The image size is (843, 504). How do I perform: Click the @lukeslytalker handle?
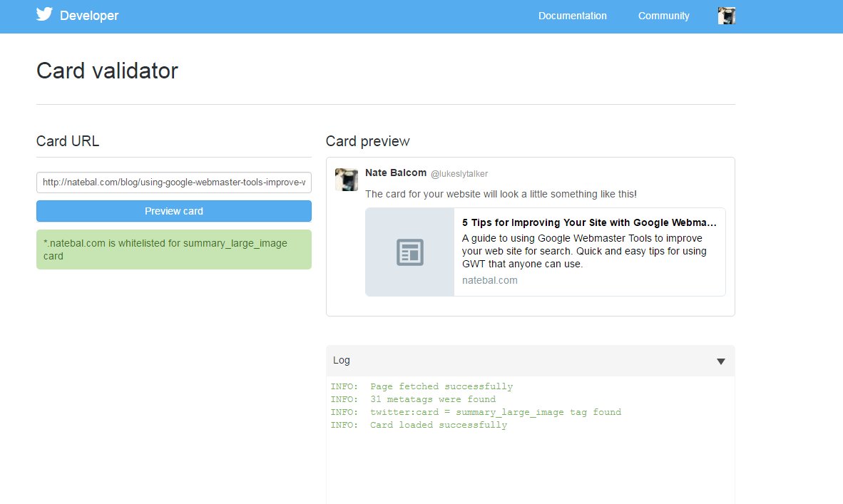459,173
